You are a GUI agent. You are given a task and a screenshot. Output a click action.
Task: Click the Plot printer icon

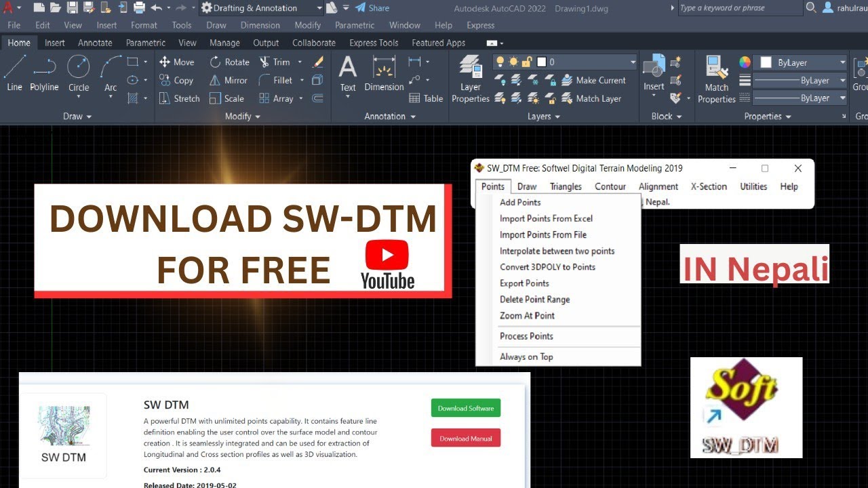click(139, 8)
